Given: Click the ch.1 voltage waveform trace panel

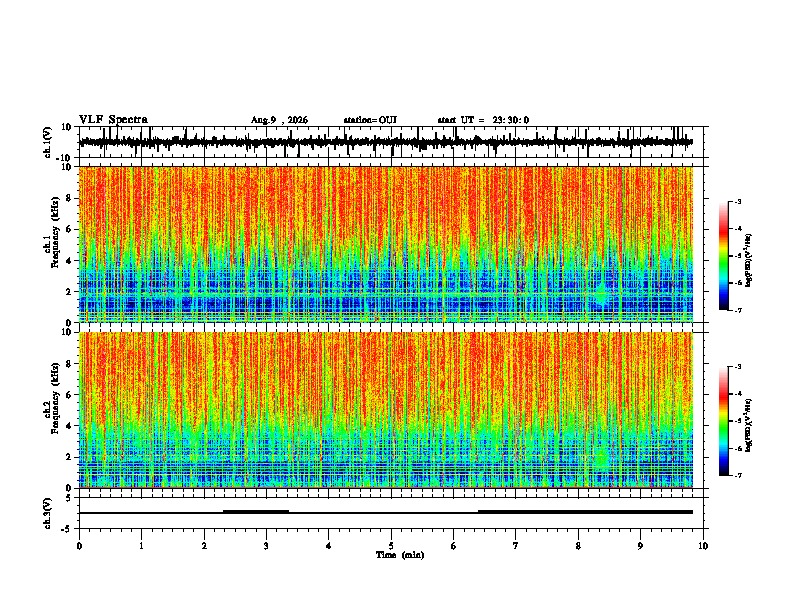Looking at the screenshot, I should tap(391, 142).
